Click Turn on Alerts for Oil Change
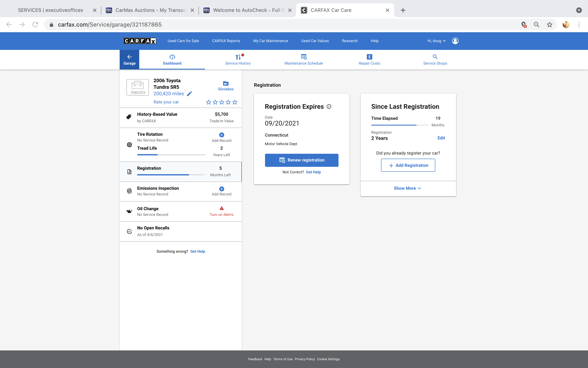Image resolution: width=588 pixels, height=368 pixels. pos(221,214)
